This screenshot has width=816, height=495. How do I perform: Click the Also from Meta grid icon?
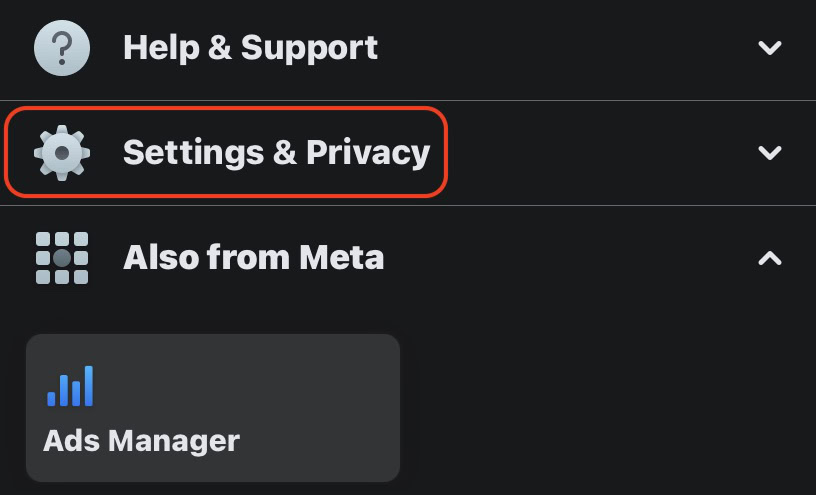[x=62, y=258]
